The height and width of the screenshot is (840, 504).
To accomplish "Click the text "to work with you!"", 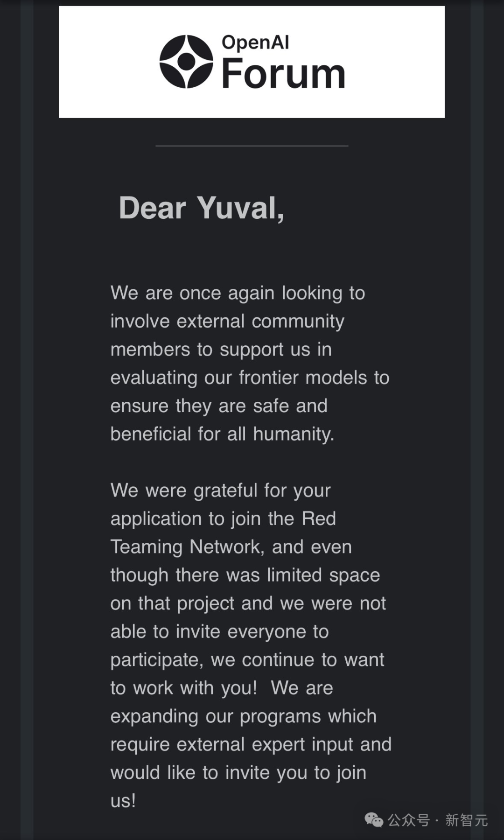I will click(x=184, y=688).
